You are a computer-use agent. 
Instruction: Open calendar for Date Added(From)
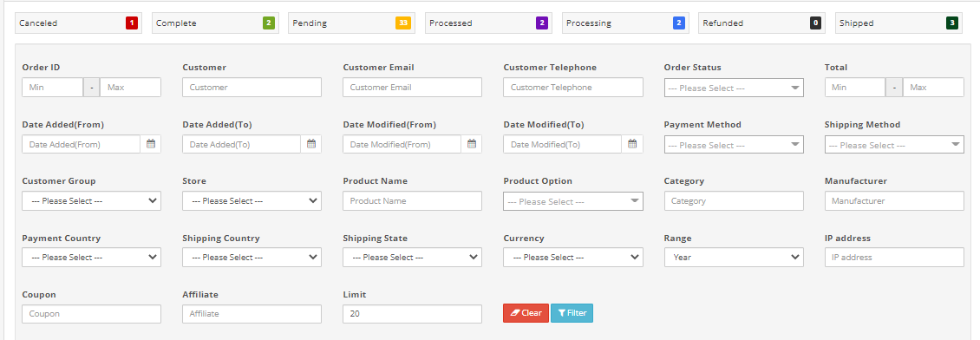click(x=151, y=144)
